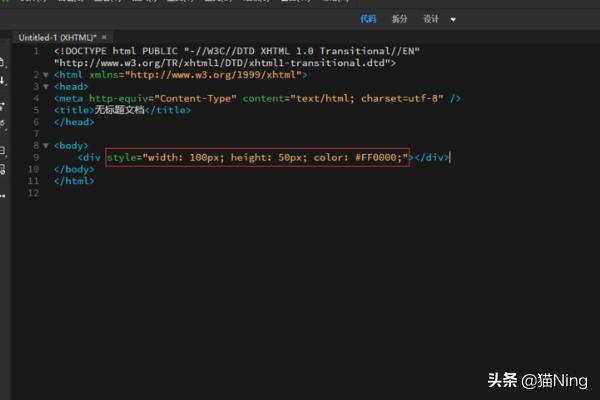Screen dimensions: 600x400
Task: Click the <div tag name on line 9
Action: pyautogui.click(x=89, y=158)
